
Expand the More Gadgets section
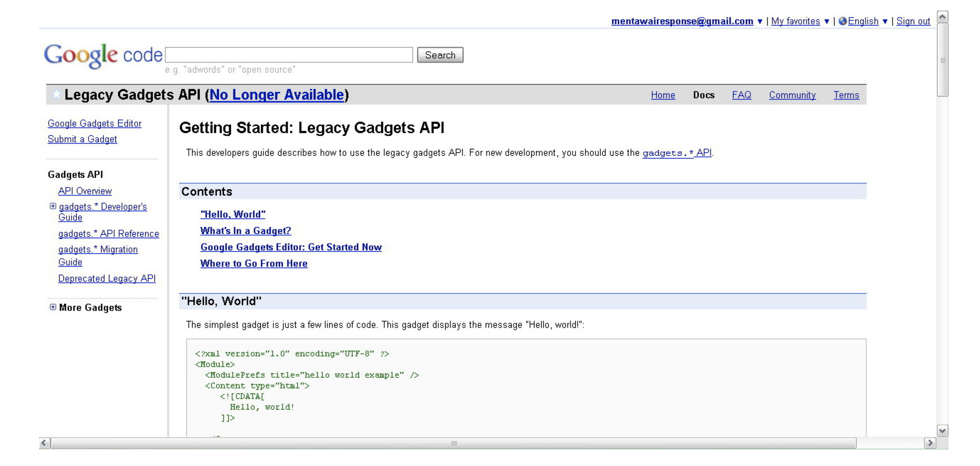pyautogui.click(x=53, y=307)
